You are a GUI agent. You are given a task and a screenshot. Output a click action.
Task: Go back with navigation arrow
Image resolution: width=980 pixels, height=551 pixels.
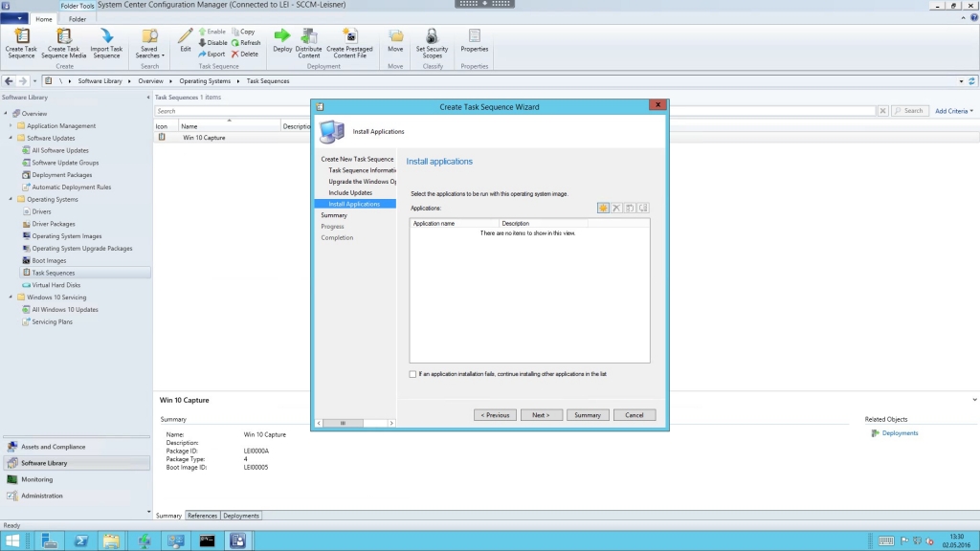9,80
